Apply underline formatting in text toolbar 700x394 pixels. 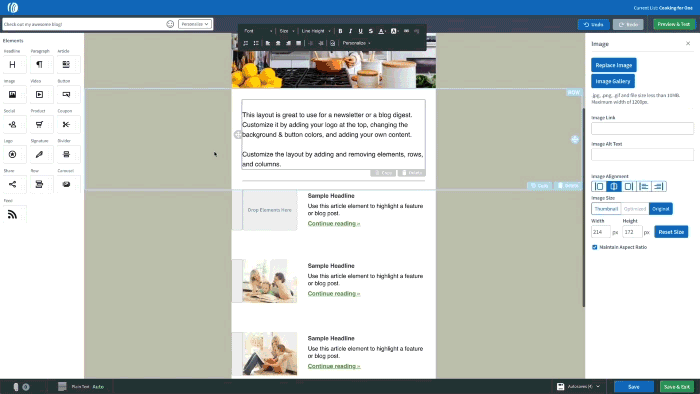click(360, 31)
